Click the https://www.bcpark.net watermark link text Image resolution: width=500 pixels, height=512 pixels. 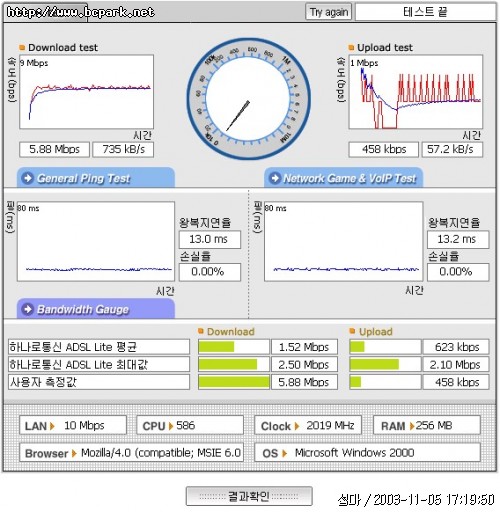pyautogui.click(x=81, y=12)
